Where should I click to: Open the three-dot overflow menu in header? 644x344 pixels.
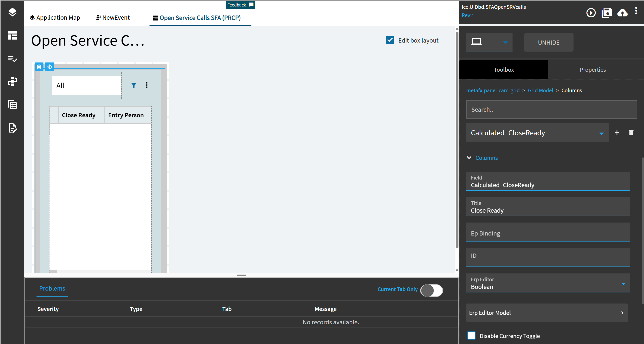[636, 11]
